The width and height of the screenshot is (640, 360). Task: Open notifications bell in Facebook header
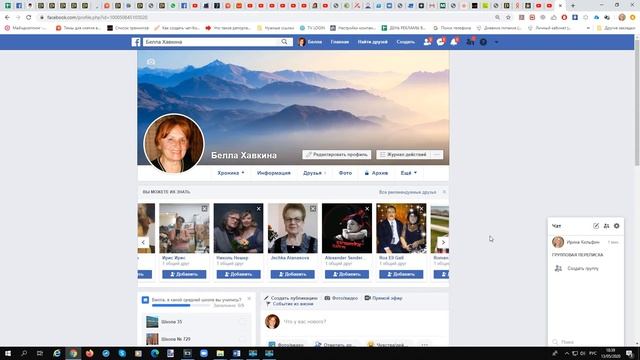point(454,42)
